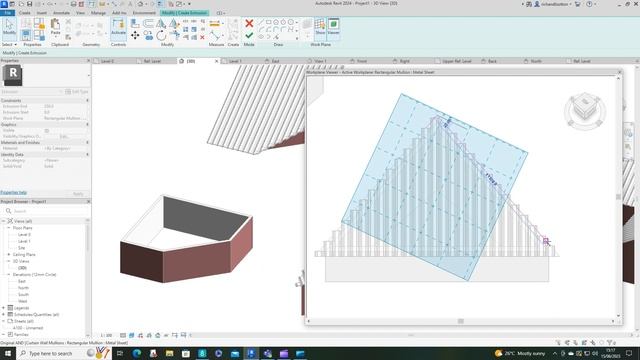Close the Workplane Viewer window
Screen dimensions: 640x360
(620, 72)
